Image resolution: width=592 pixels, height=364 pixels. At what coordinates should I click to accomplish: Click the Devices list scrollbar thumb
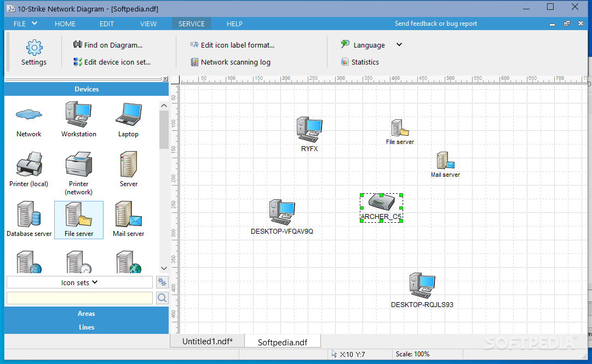[x=164, y=129]
